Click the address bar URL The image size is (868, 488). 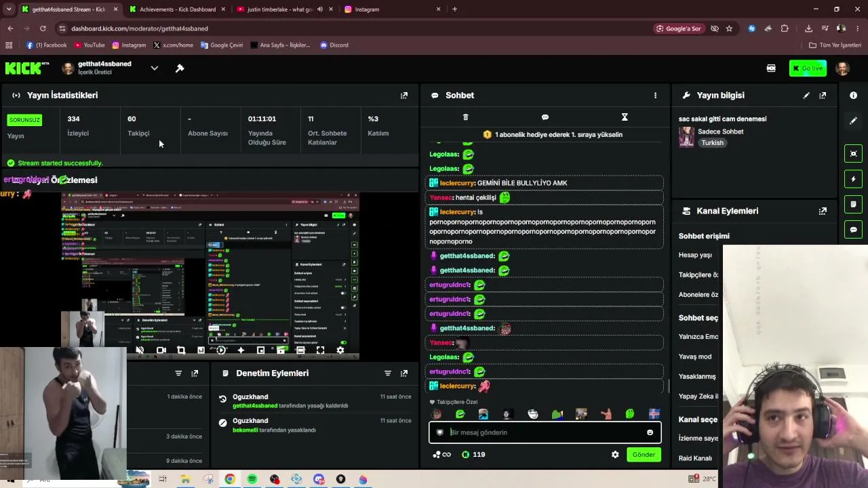(140, 28)
